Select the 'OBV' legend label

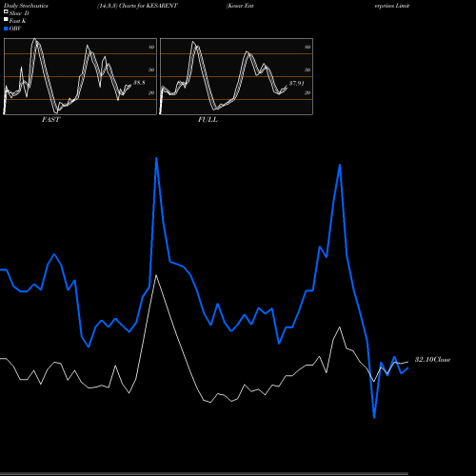(15, 29)
